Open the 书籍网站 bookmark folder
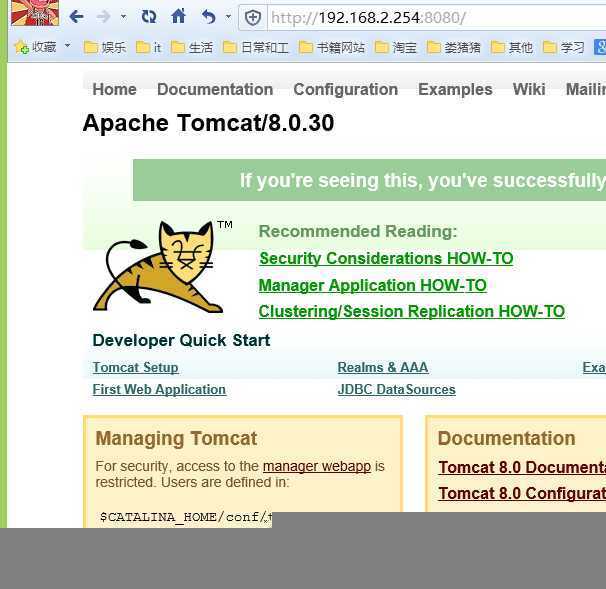The image size is (606, 589). pos(332,48)
